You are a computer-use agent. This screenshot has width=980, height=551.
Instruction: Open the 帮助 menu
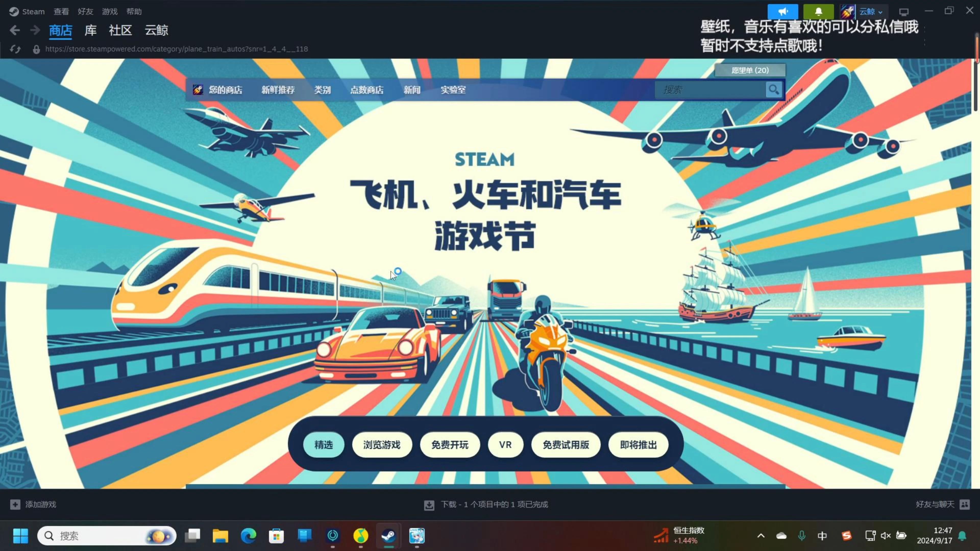pos(134,11)
